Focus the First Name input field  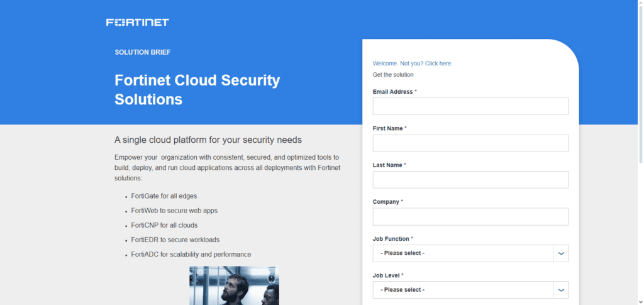tap(470, 143)
